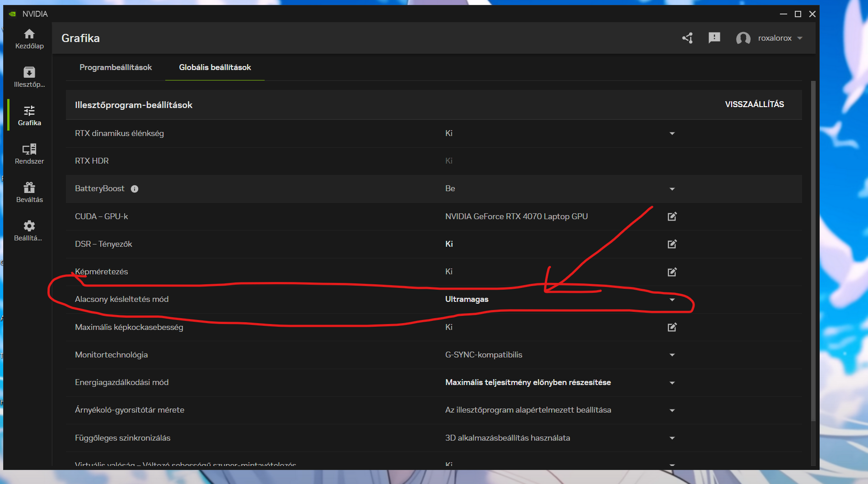This screenshot has width=868, height=484.
Task: Edit the Képméretezés setting
Action: pos(672,272)
